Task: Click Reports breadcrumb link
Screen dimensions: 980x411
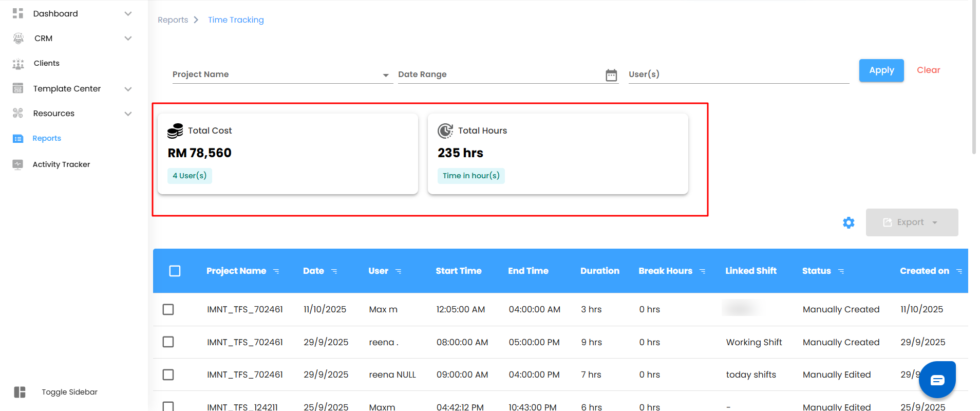Action: point(173,20)
